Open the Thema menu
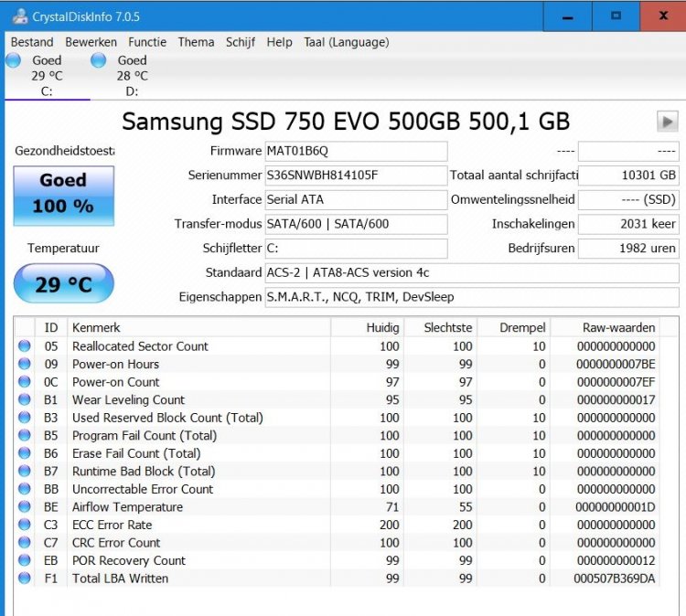Viewport: 686px width, 616px height. pyautogui.click(x=196, y=42)
